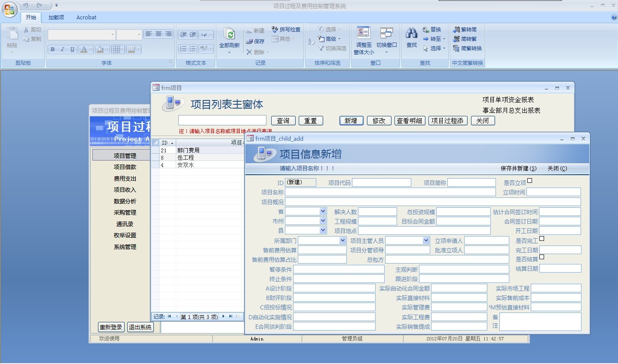Toggle italic formatting in font group
This screenshot has height=364, width=618.
[62, 49]
